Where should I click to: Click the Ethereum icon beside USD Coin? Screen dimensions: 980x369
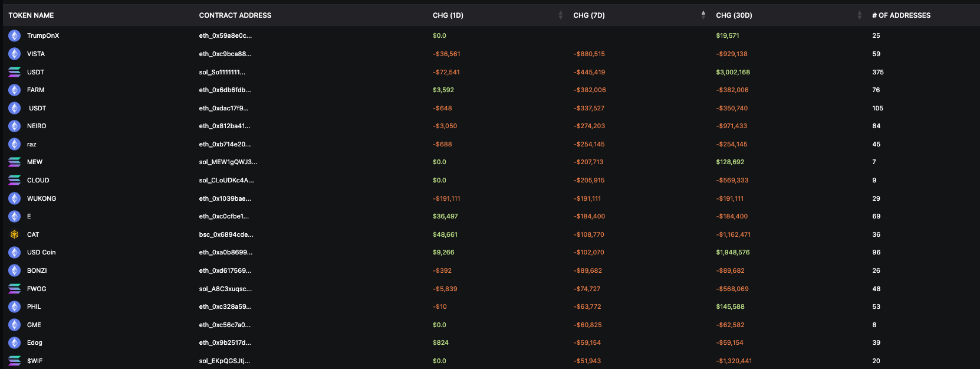click(x=15, y=252)
